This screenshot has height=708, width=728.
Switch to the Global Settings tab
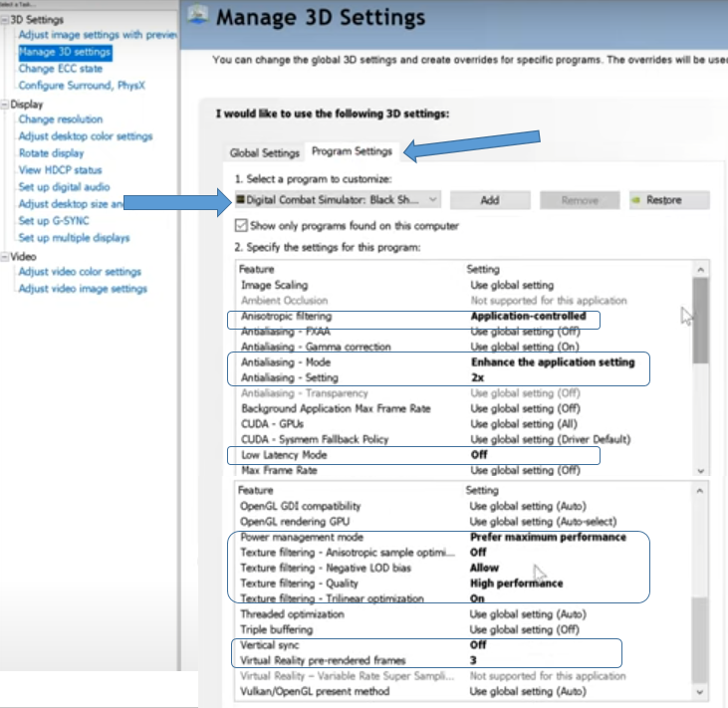[x=265, y=152]
